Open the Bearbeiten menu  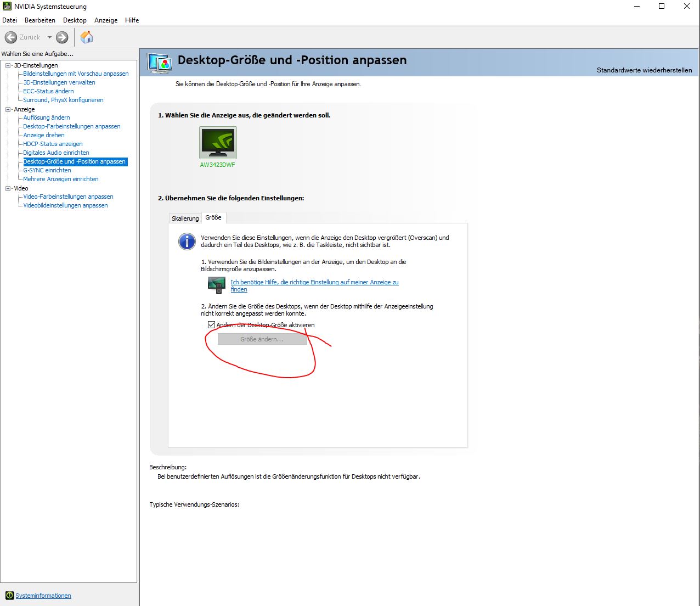tap(40, 20)
